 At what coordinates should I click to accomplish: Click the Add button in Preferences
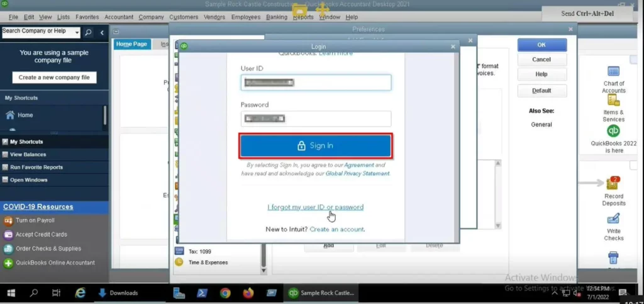pos(328,245)
